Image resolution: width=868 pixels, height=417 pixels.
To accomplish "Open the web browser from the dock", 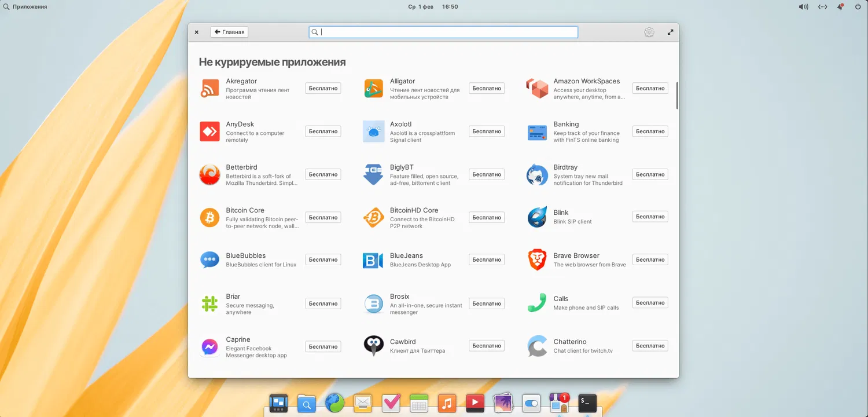I will (334, 403).
